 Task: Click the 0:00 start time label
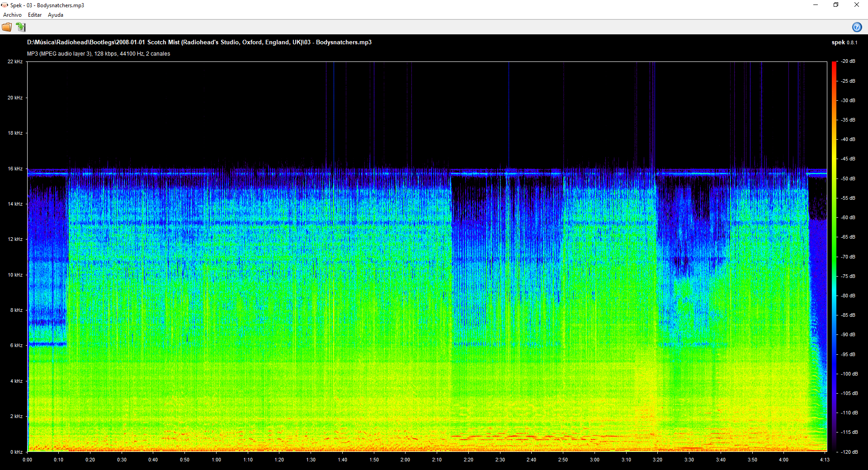coord(28,460)
